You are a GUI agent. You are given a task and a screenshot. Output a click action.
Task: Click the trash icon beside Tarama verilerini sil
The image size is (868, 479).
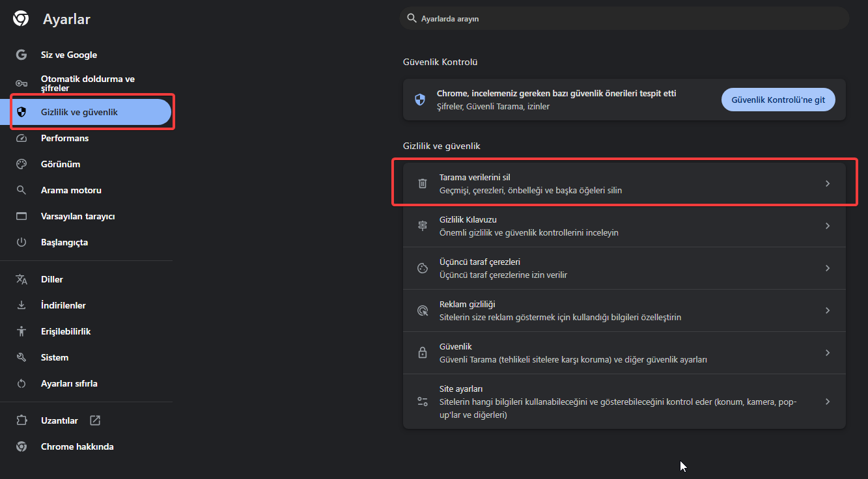pos(423,184)
